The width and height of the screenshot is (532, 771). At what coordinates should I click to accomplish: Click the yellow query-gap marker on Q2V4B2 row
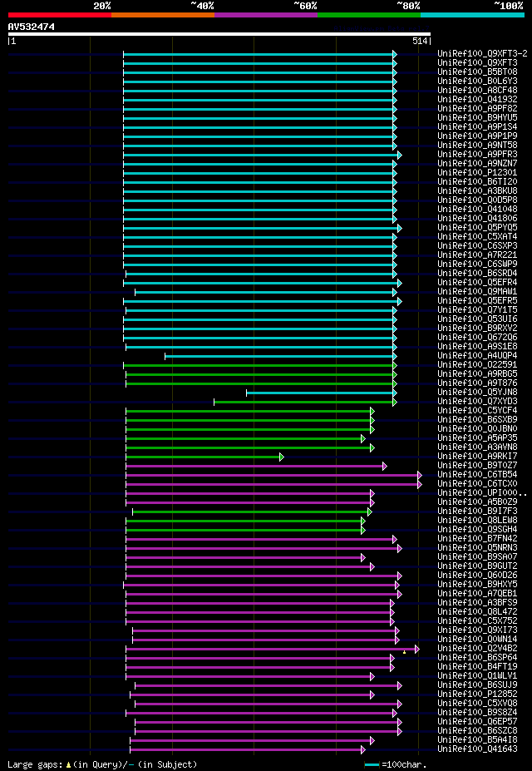coord(404,652)
